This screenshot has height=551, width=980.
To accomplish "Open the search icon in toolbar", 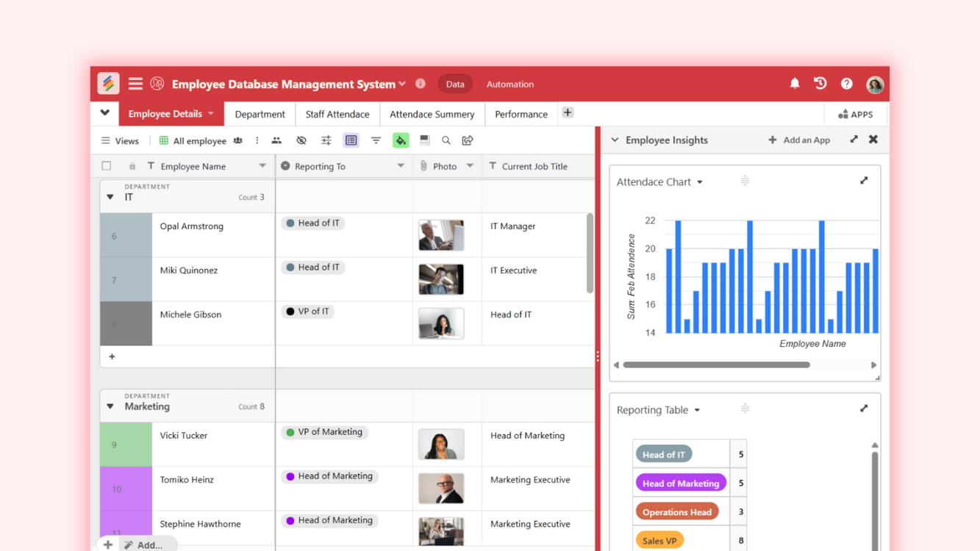I will [x=446, y=140].
